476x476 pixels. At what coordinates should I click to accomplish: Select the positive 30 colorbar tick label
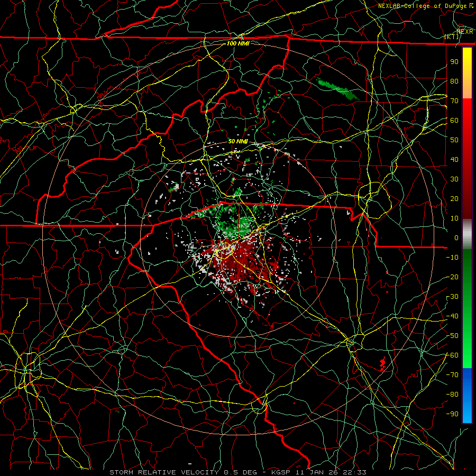coord(454,179)
